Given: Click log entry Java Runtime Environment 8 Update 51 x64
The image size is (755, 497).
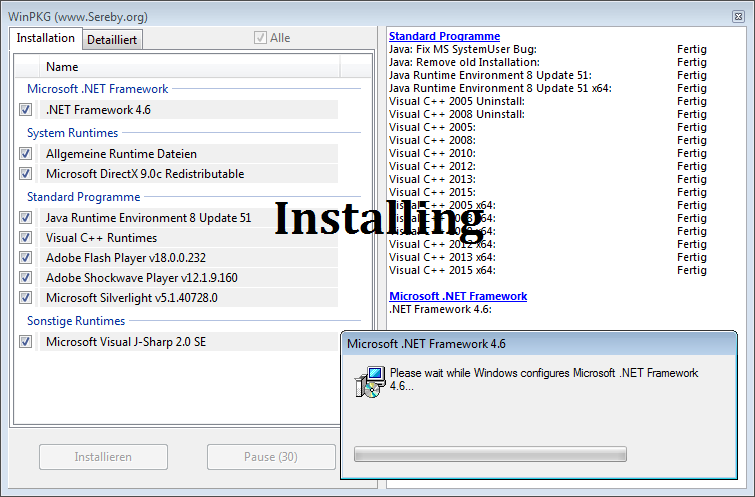Looking at the screenshot, I should point(500,88).
